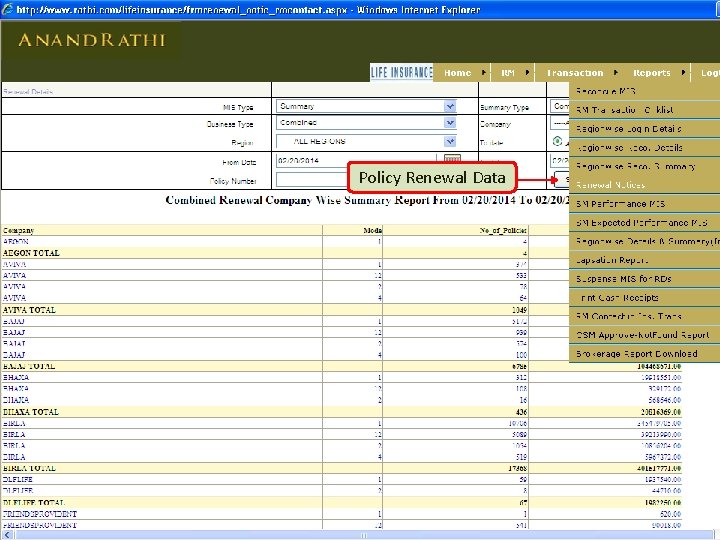The width and height of the screenshot is (720, 540).
Task: Open the Business Type dropdown
Action: [x=450, y=123]
